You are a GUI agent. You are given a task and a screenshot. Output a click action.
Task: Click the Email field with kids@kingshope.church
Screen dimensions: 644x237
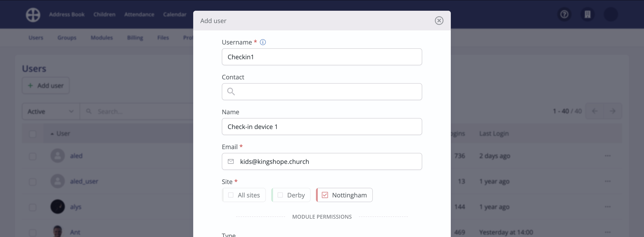(x=322, y=161)
